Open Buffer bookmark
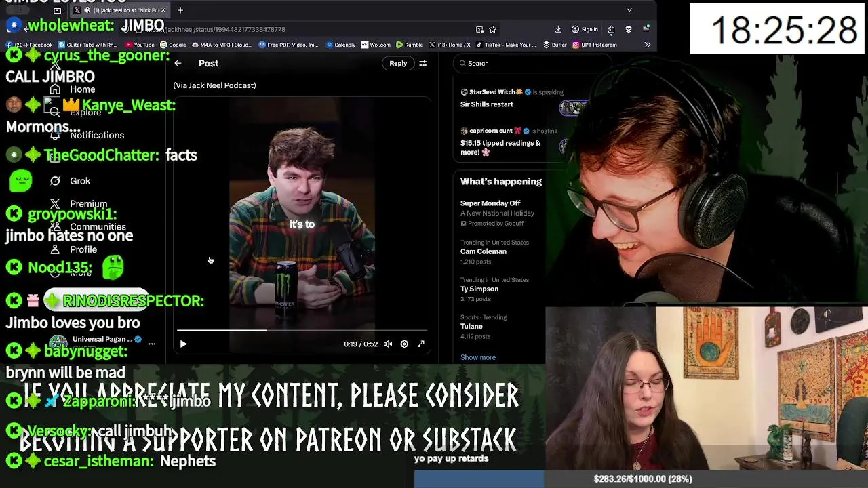 click(555, 45)
